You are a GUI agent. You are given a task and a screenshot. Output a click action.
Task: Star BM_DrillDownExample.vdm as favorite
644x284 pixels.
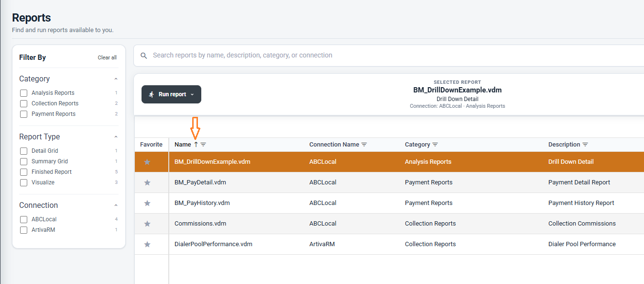coord(147,162)
